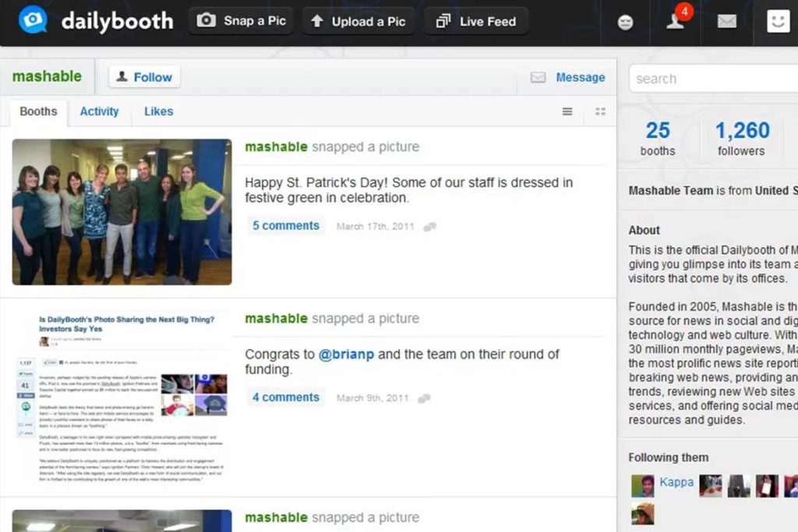Screen dimensions: 798x532
Task: Click the Kappa follower avatar
Action: pos(643,486)
